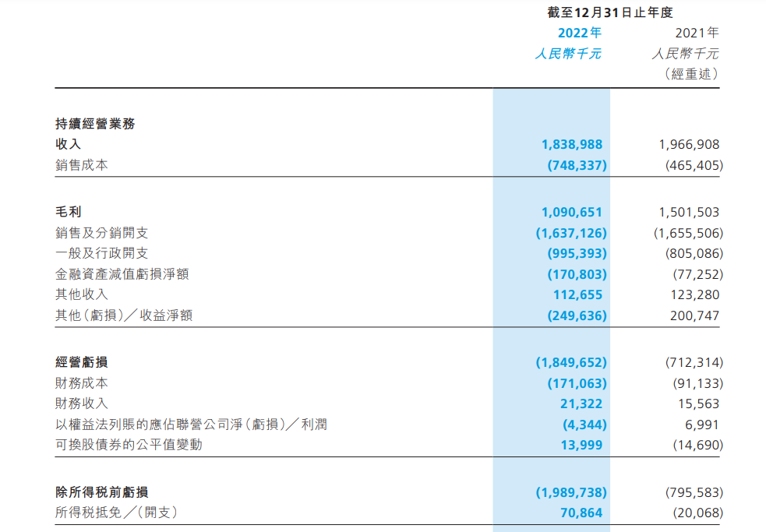
Task: Click the 2021 revenue value 1,966,908
Action: [690, 145]
